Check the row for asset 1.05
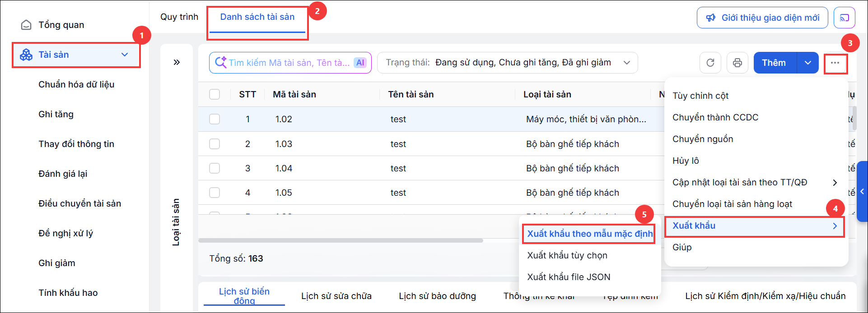The image size is (868, 313). pos(215,193)
